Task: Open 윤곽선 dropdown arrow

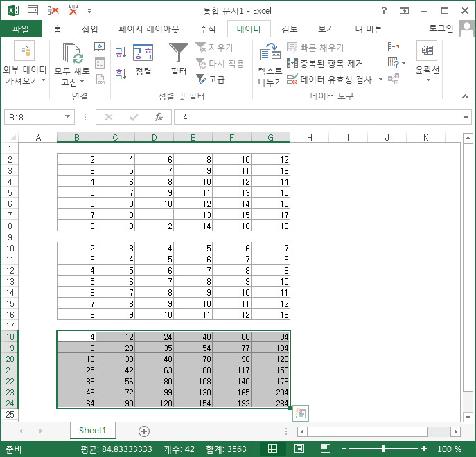Action: click(428, 80)
